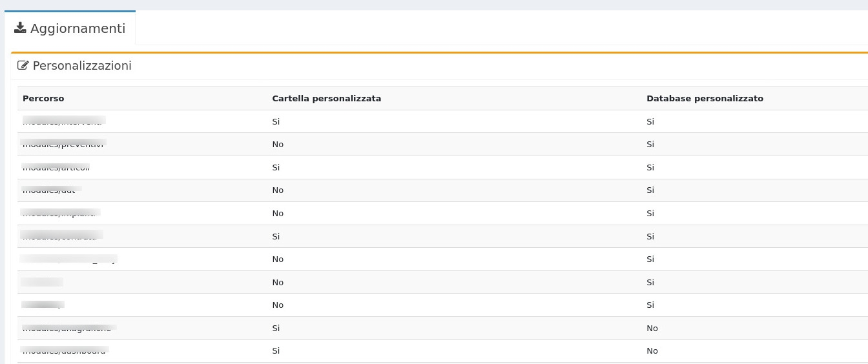
Task: Select the modules/anagrafiche path cell
Action: [x=67, y=329]
